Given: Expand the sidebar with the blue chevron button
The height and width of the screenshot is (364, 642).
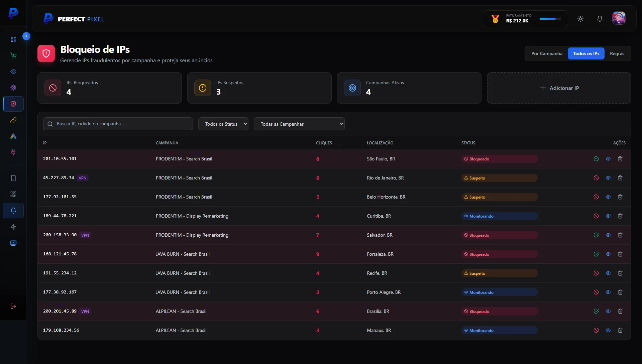Looking at the screenshot, I should 26,36.
